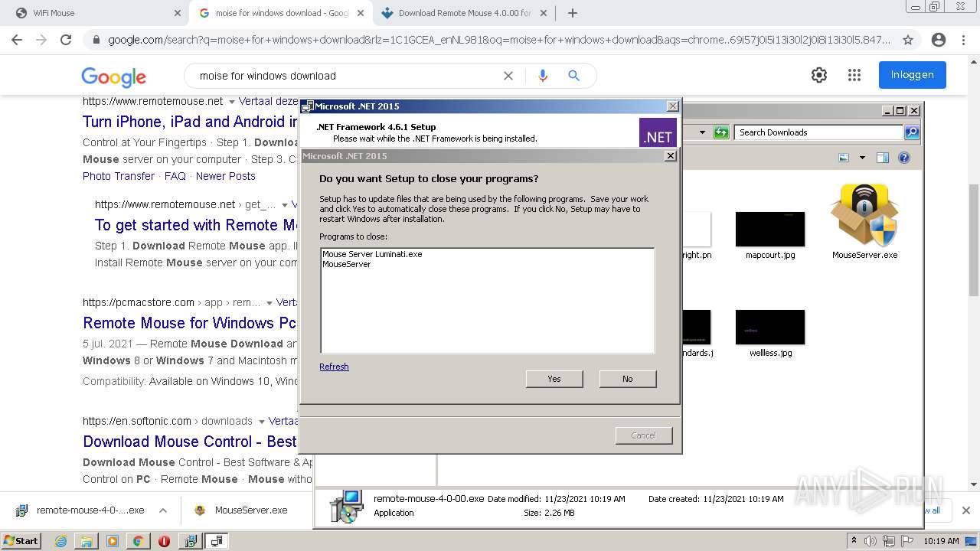Open the Google apps grid
Screen dimensions: 980x551
(x=854, y=75)
